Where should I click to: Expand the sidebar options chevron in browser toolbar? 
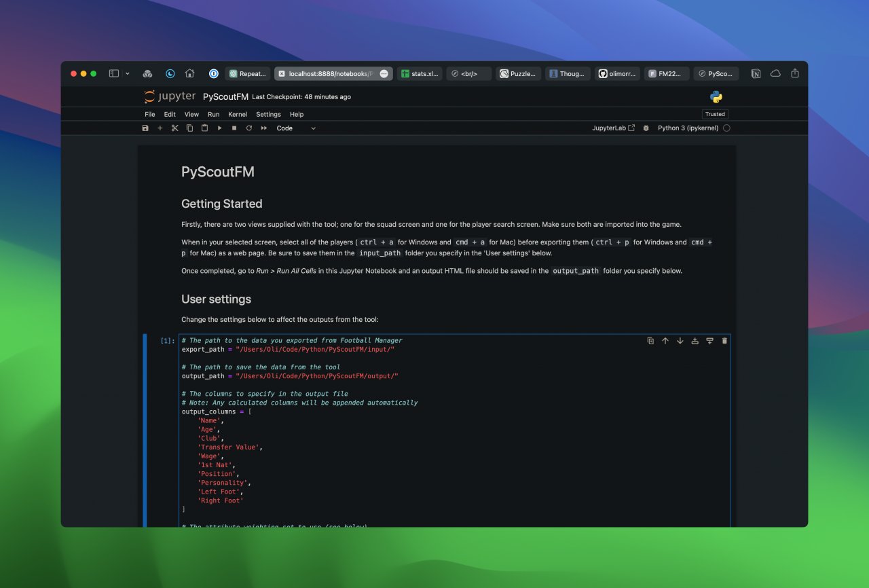(x=128, y=73)
